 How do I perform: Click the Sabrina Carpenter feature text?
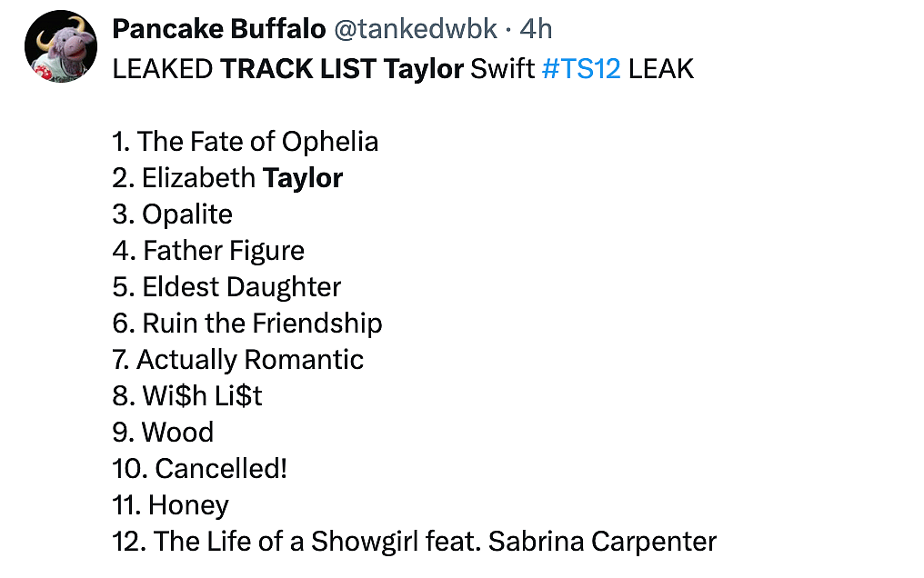[x=602, y=542]
